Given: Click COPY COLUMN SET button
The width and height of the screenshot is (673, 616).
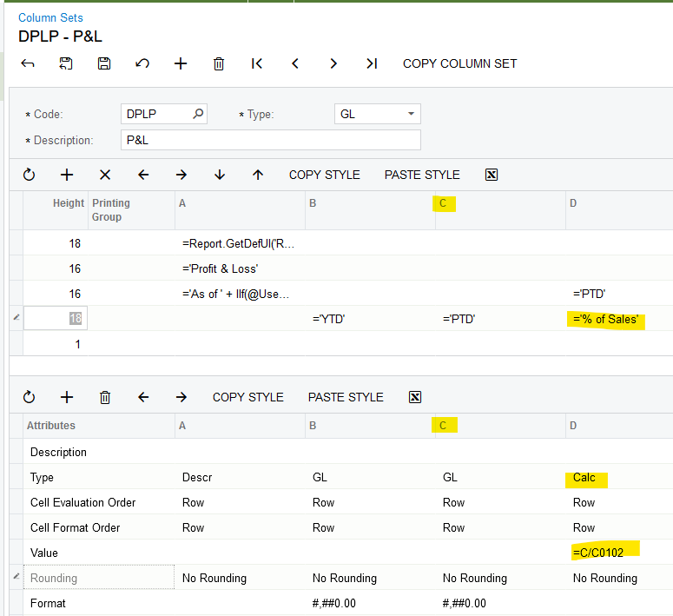Looking at the screenshot, I should pos(459,63).
